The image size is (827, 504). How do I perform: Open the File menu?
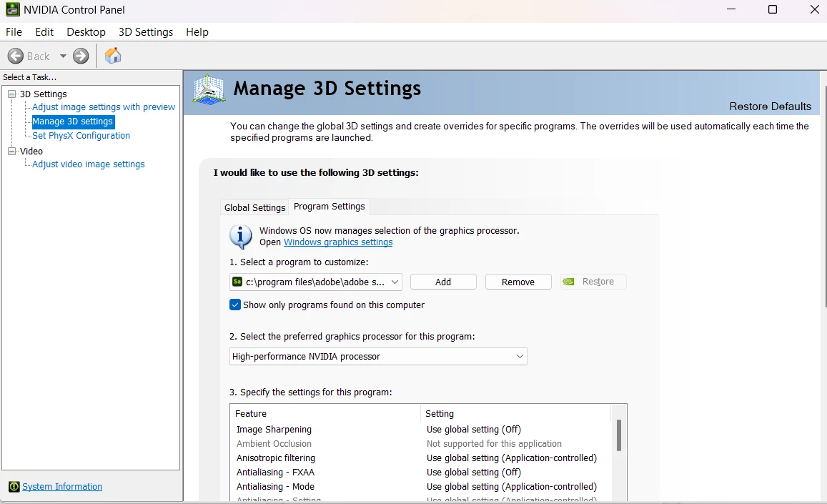point(14,32)
